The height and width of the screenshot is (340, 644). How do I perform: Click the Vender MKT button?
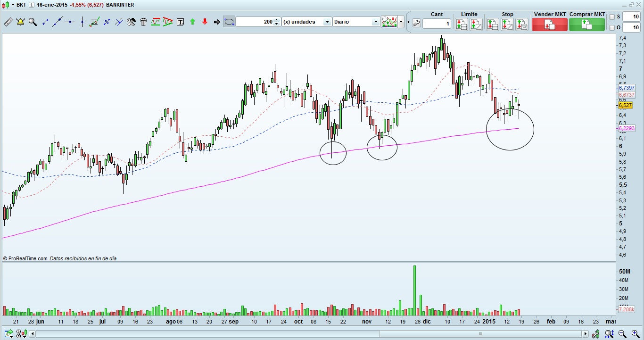pyautogui.click(x=550, y=25)
